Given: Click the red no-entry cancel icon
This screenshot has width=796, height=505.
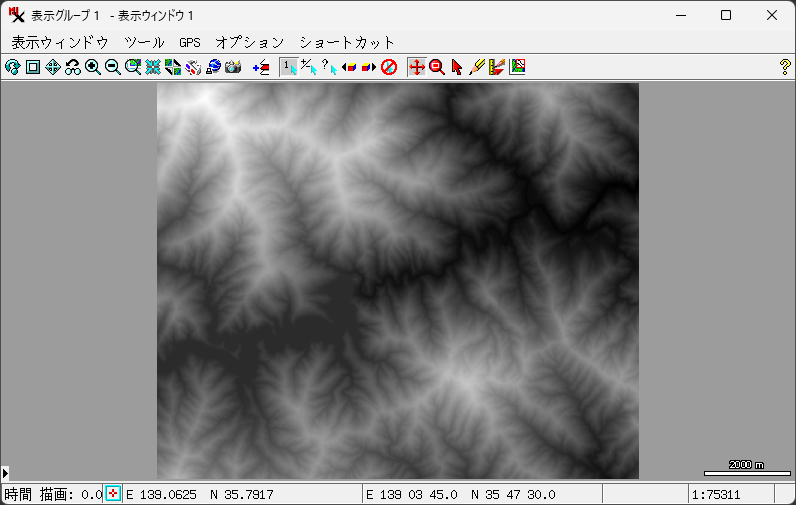Looking at the screenshot, I should [x=389, y=67].
